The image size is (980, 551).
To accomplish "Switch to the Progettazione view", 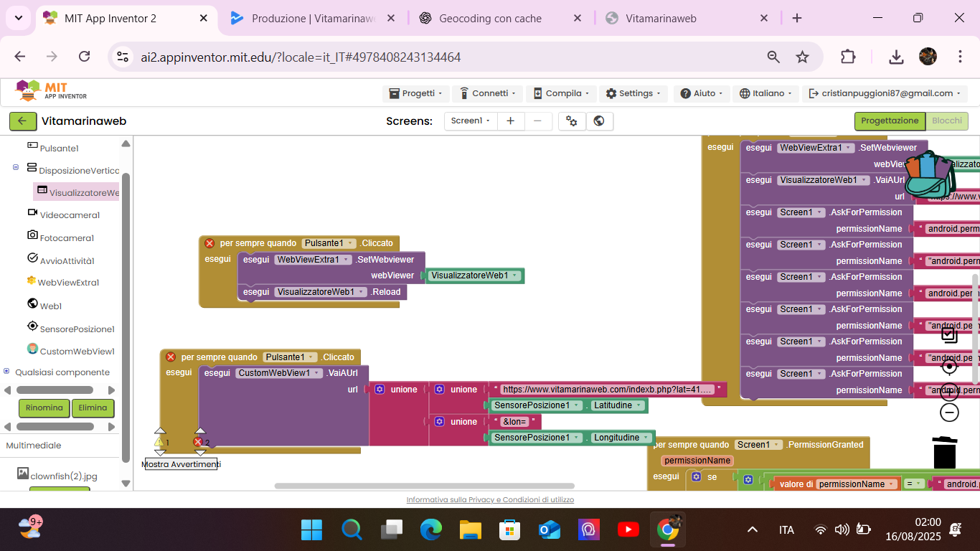I will coord(889,121).
